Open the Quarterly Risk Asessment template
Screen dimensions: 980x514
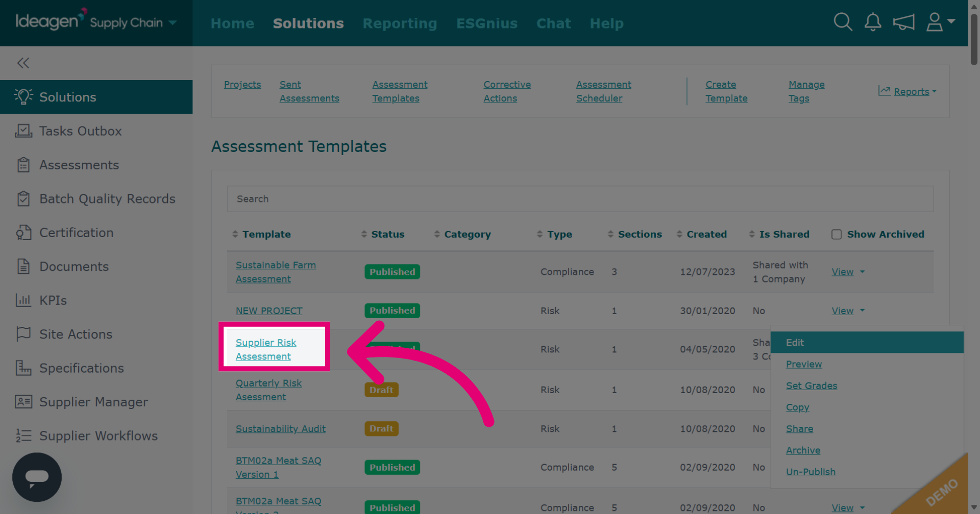[268, 390]
